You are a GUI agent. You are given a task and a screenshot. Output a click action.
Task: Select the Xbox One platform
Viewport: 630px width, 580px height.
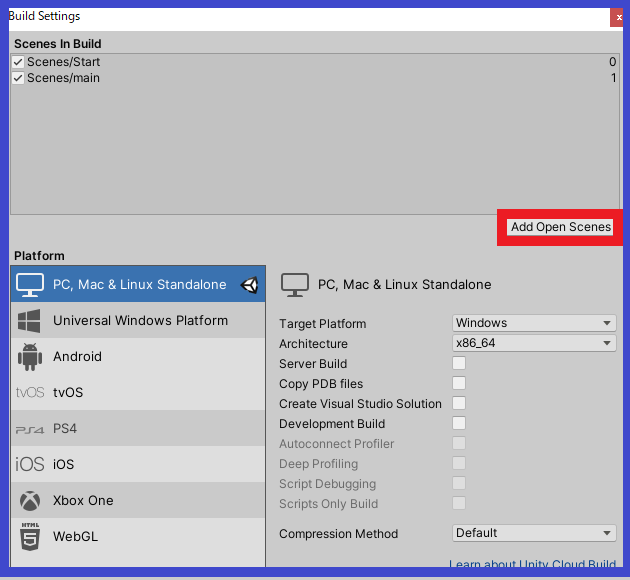(138, 500)
